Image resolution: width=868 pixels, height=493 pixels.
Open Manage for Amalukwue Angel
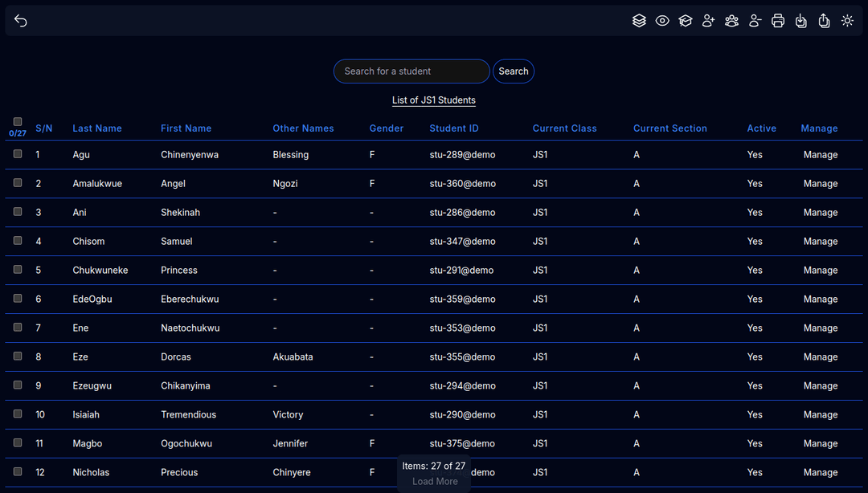(x=821, y=184)
